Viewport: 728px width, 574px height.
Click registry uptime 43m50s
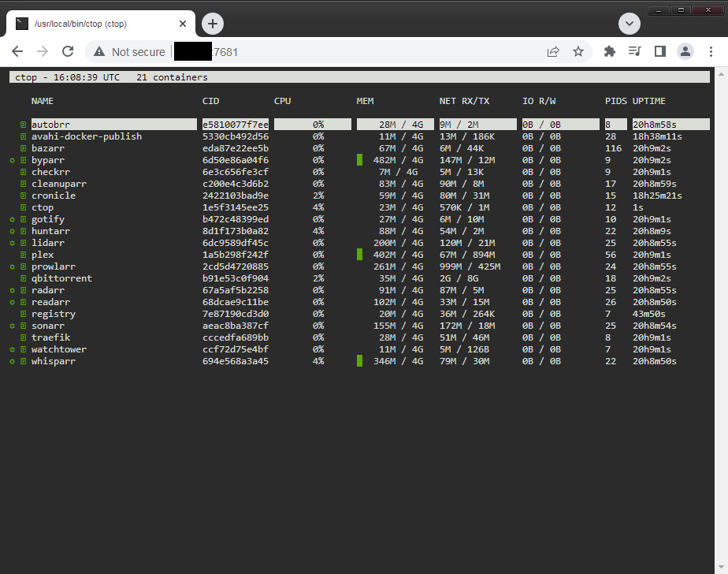pyautogui.click(x=649, y=314)
